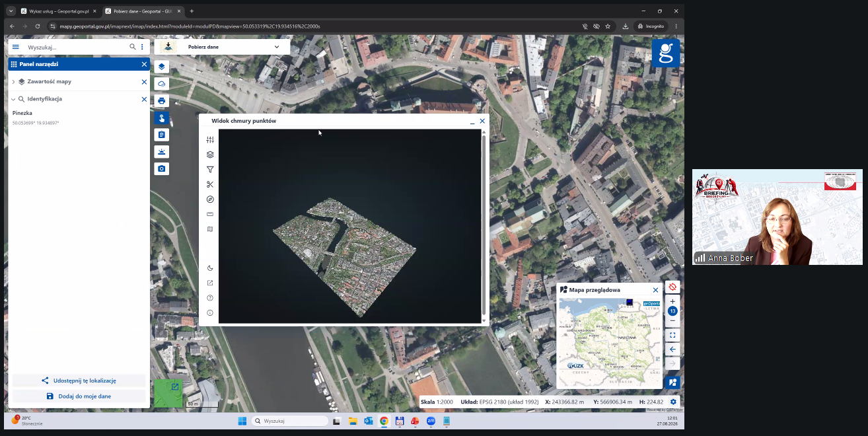Click the zoom in plus on map zoom control

[672, 301]
